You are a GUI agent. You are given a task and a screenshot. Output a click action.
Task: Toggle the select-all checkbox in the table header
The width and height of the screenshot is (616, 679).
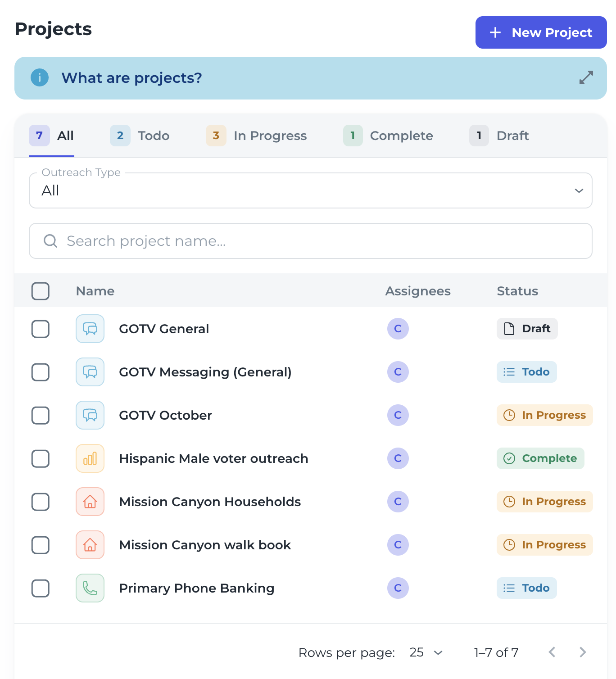41,291
